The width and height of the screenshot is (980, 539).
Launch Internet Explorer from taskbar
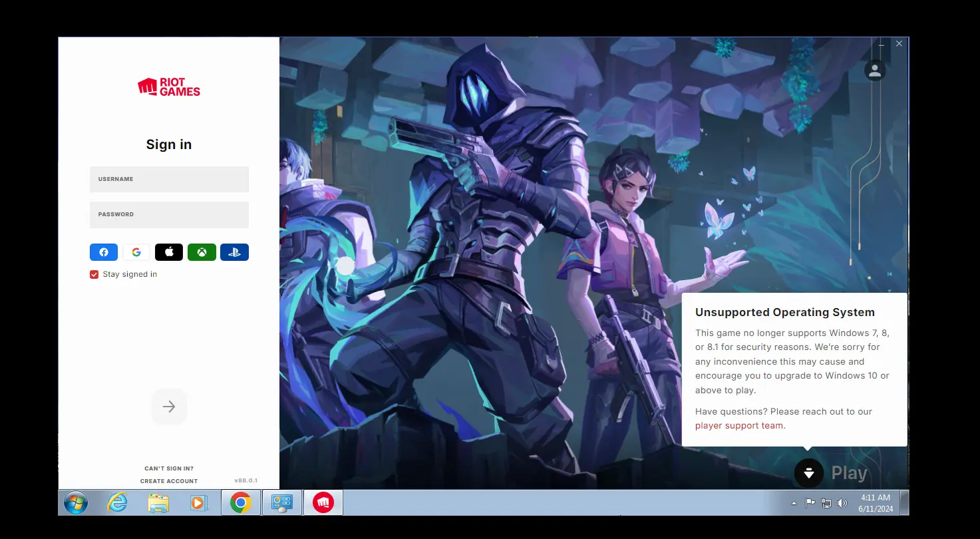coord(117,503)
